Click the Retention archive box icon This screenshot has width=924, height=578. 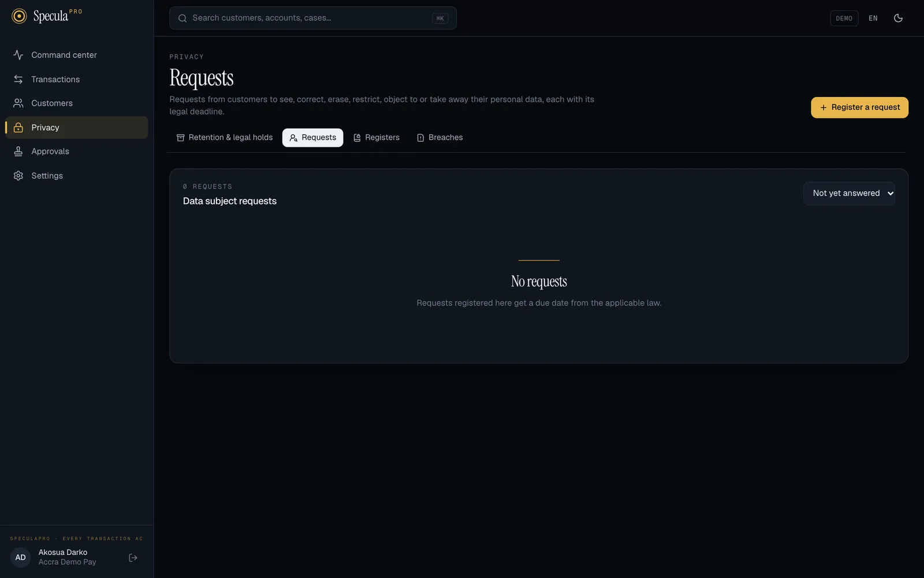click(x=181, y=138)
